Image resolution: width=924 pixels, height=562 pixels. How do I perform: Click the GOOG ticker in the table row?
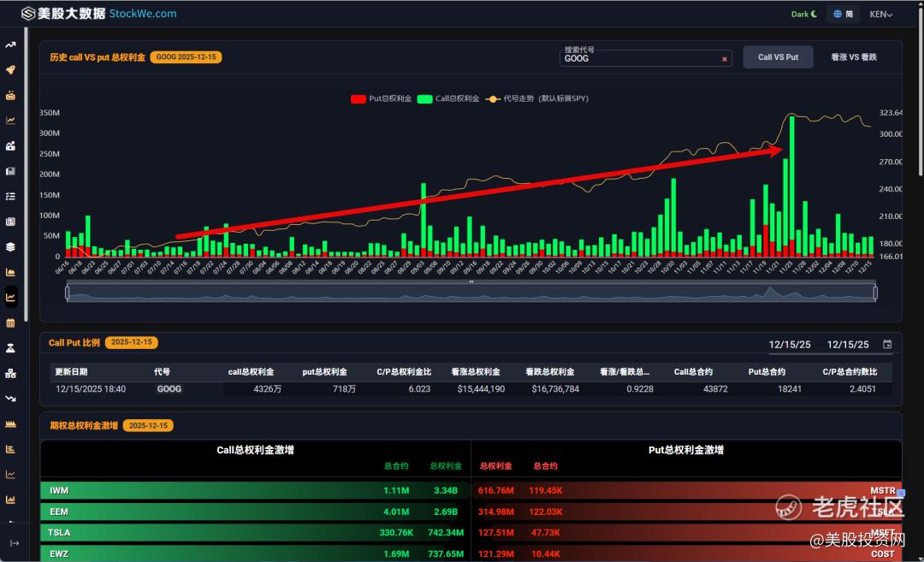[169, 389]
